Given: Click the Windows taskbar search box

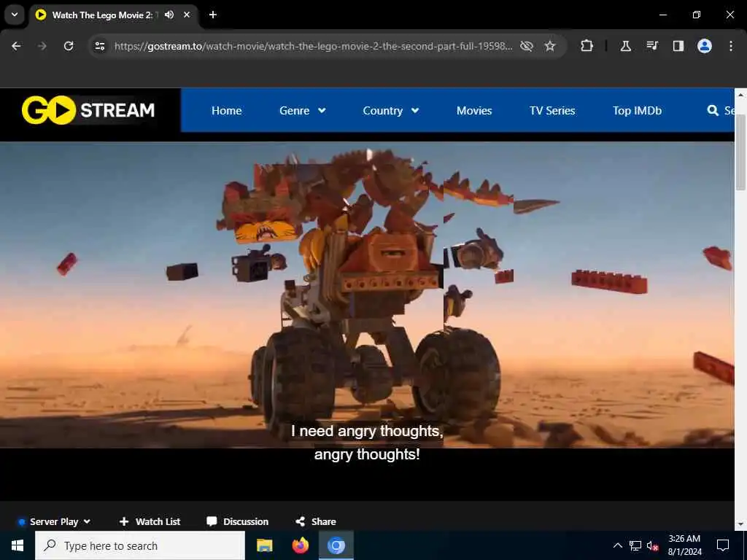Looking at the screenshot, I should [140, 545].
